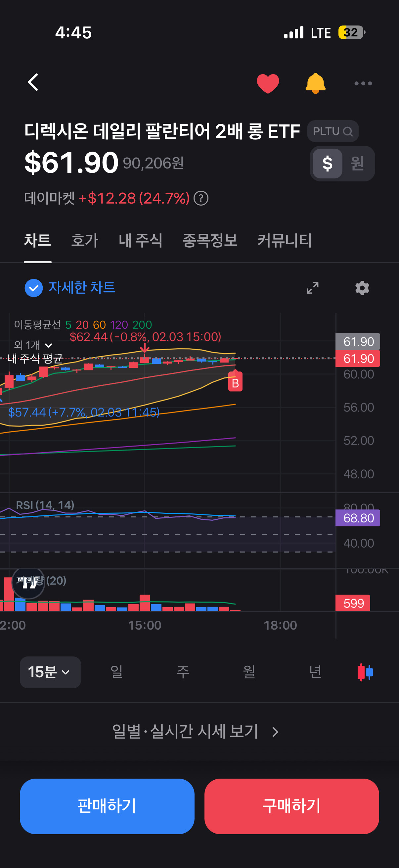Open the three-dot more menu
This screenshot has height=868, width=399.
[363, 83]
